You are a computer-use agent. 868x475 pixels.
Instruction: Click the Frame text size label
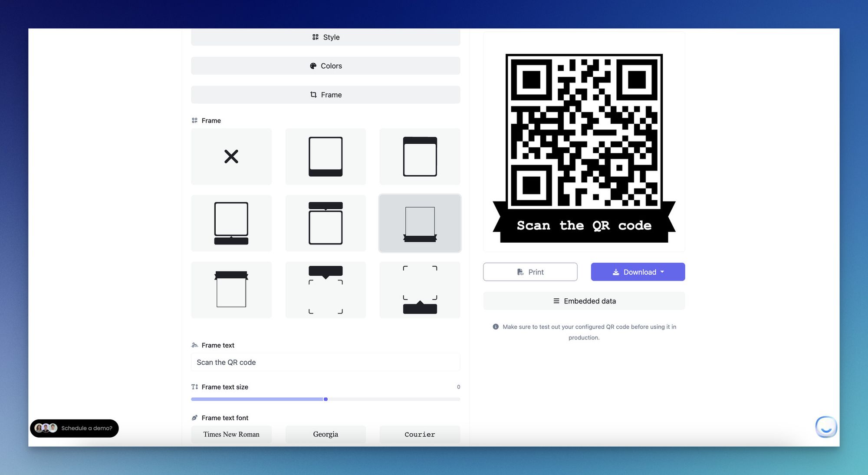(225, 387)
